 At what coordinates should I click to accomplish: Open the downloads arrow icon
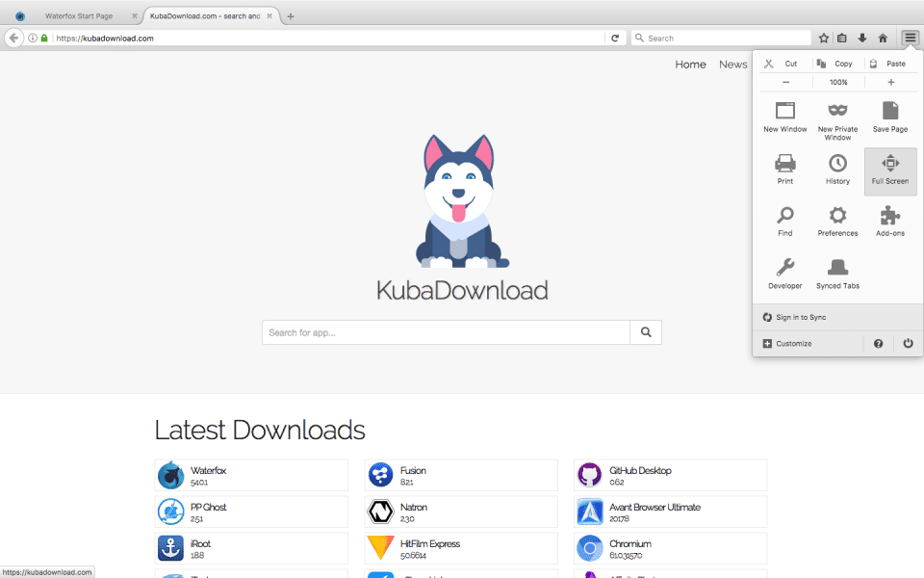pos(862,39)
